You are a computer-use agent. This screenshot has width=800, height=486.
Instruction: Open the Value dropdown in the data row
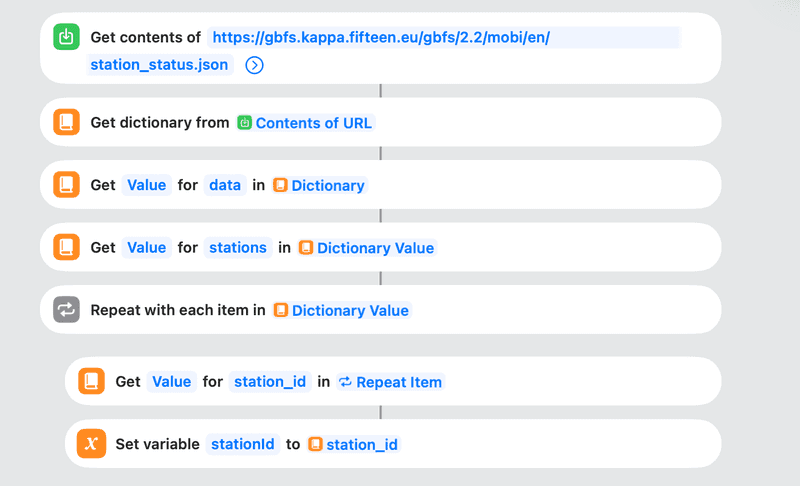click(146, 185)
